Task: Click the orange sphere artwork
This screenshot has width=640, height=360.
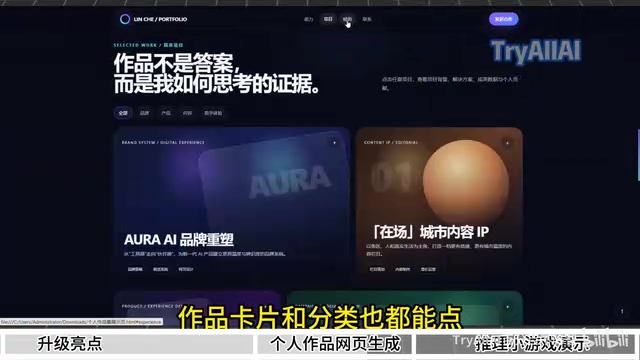Action: click(466, 182)
